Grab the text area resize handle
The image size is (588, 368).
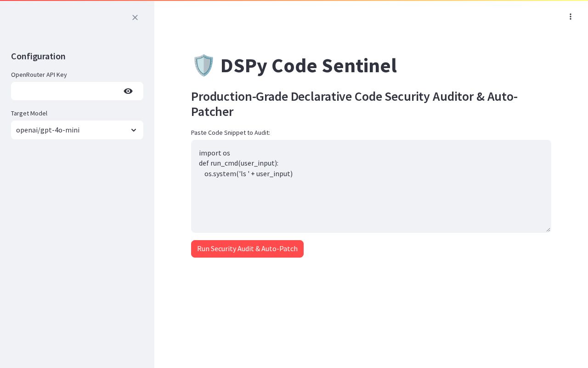pos(548,230)
